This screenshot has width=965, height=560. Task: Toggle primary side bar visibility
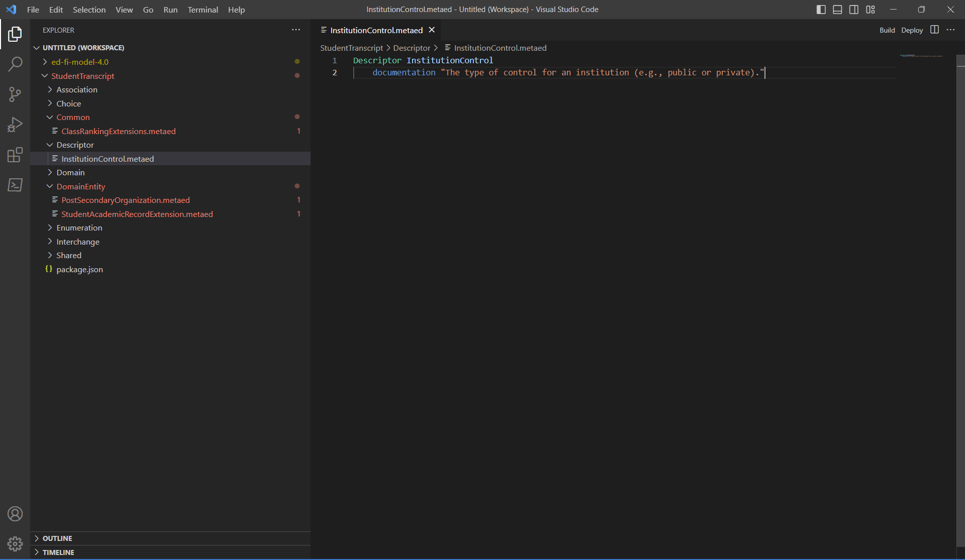821,10
